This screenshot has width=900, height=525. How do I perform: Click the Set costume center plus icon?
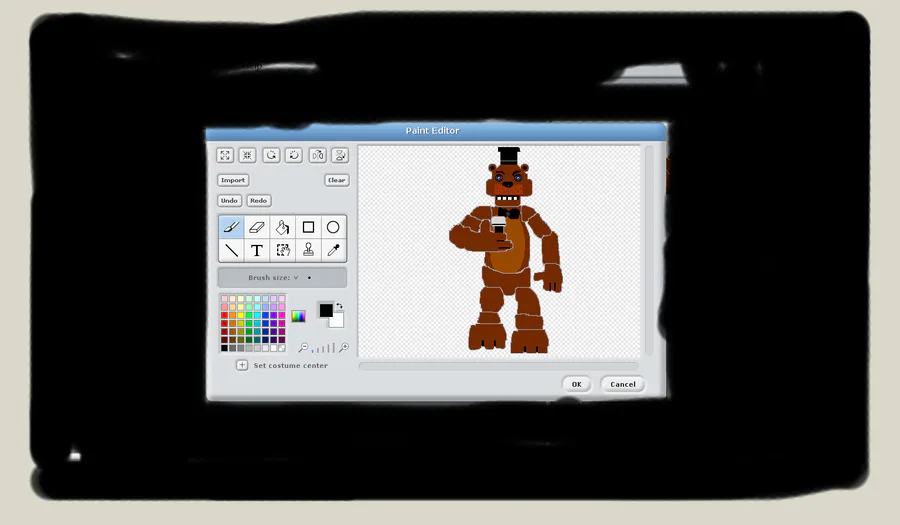[242, 365]
